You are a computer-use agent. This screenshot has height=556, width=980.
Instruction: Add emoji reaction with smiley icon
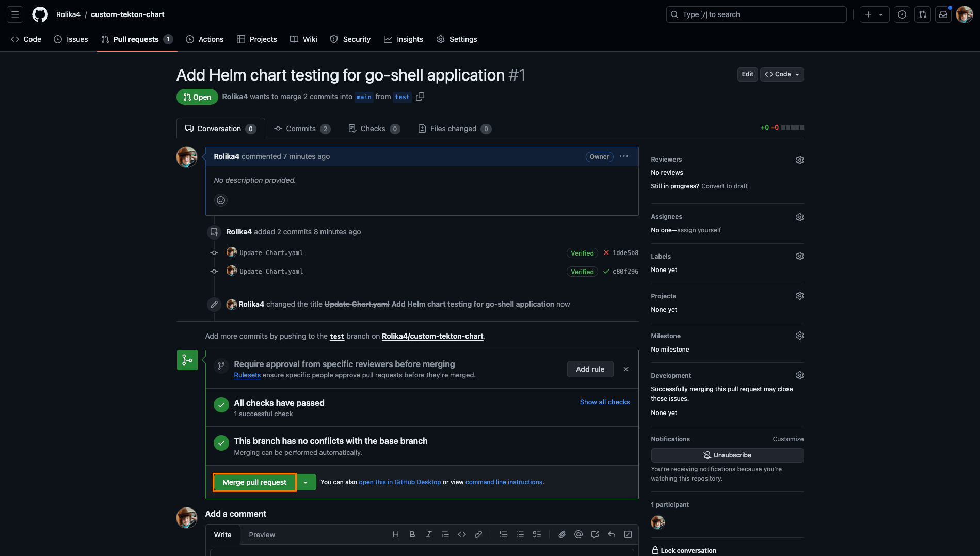[x=221, y=200]
